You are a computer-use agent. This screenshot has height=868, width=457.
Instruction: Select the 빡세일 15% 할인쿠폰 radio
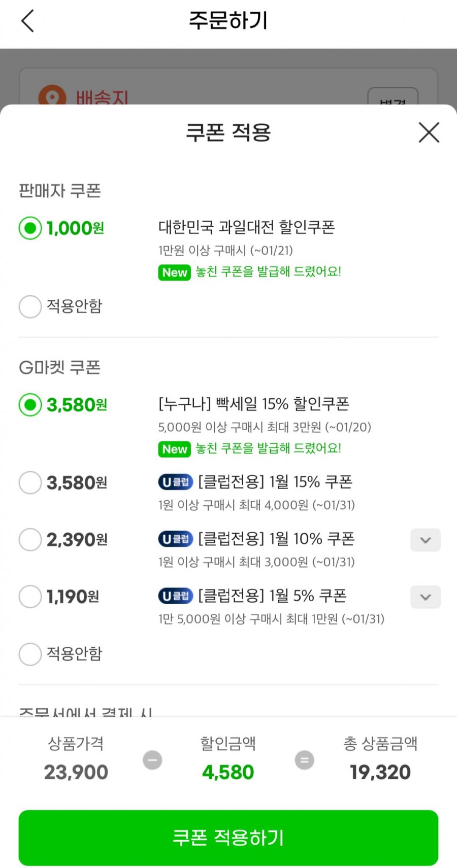point(30,405)
